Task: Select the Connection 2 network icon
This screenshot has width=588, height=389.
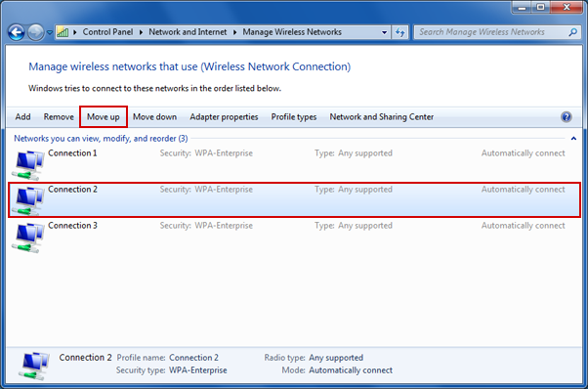Action: (x=27, y=200)
